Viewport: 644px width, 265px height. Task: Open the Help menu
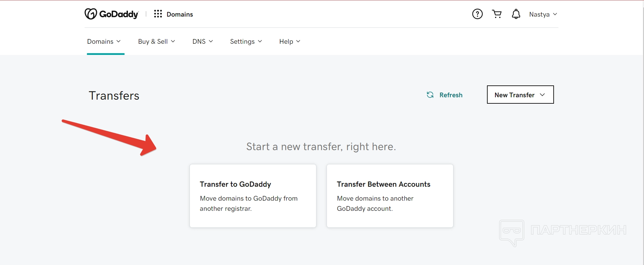(290, 41)
